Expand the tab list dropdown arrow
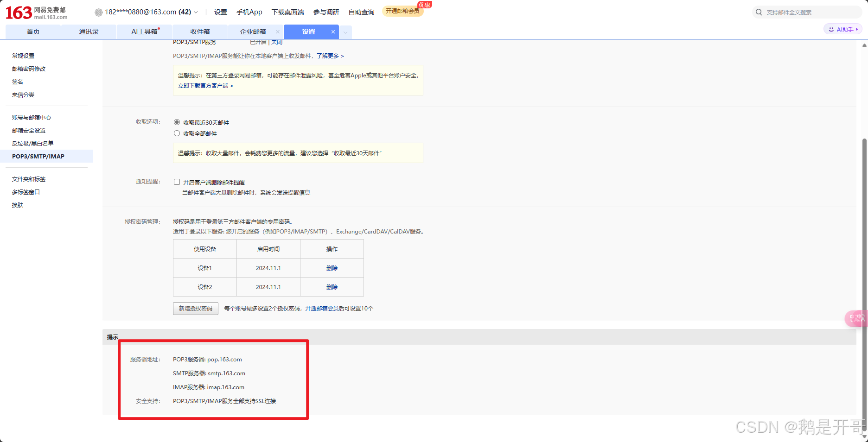Screen dimensions: 868x442 coord(345,32)
